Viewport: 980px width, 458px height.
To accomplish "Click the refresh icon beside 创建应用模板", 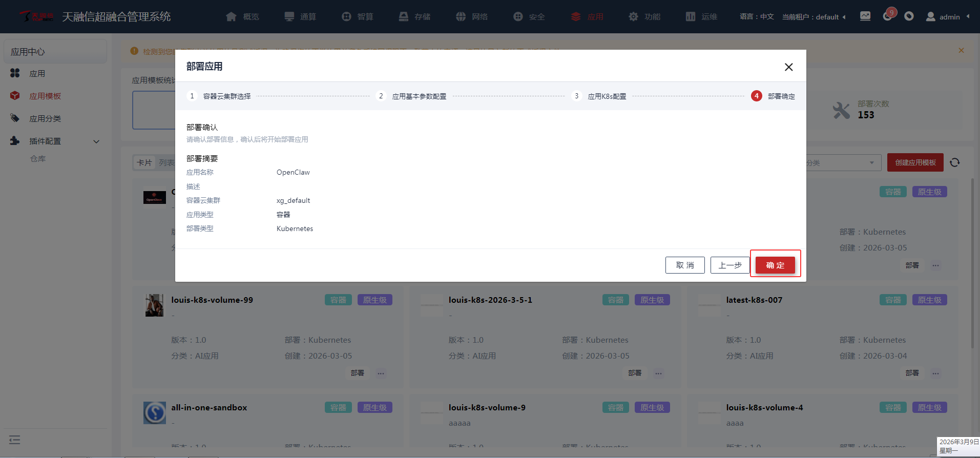I will (x=954, y=162).
